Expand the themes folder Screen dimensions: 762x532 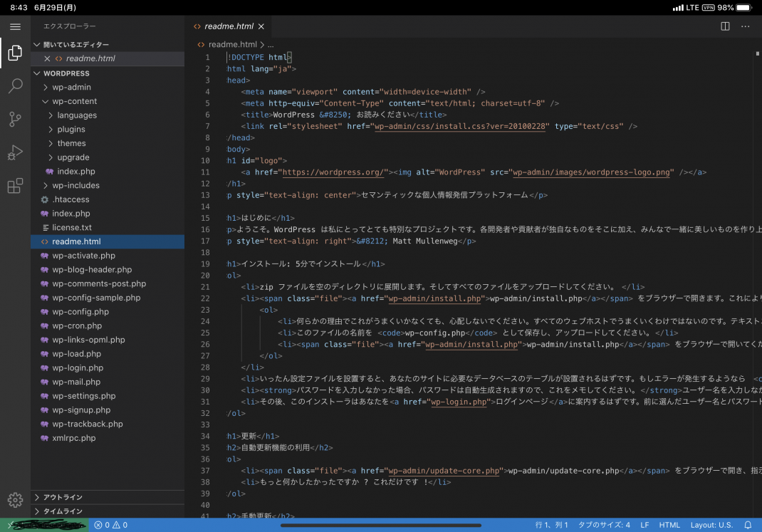(51, 143)
